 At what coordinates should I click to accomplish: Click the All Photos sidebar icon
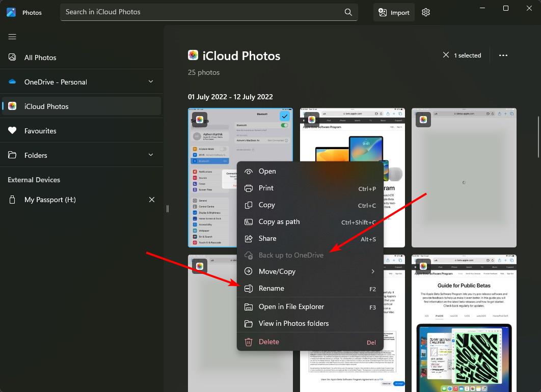(x=12, y=57)
